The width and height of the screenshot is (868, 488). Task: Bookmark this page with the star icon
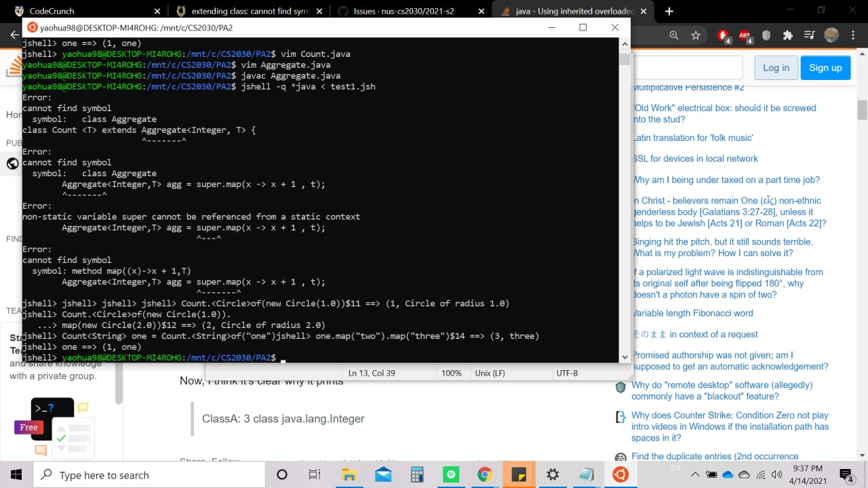point(695,35)
